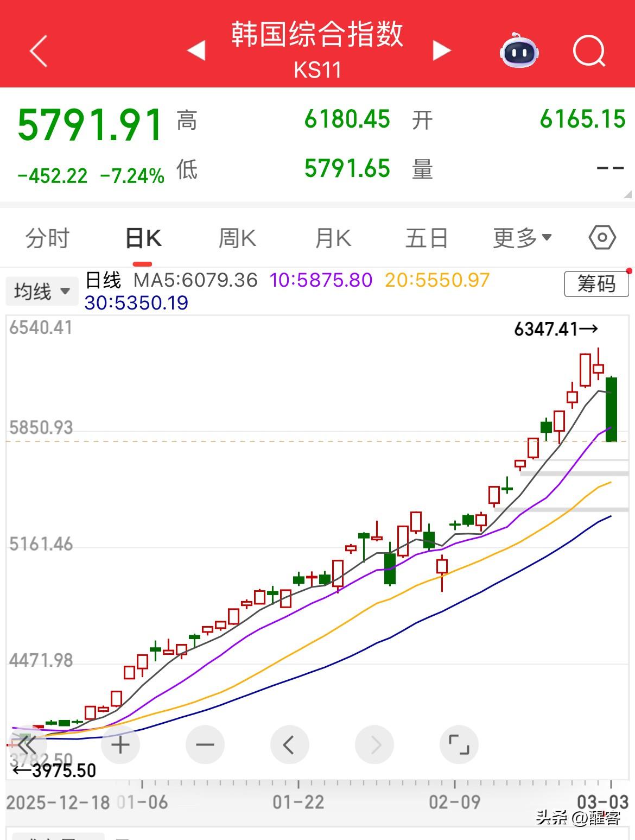
Task: Open the AI robot assistant
Action: pos(519,52)
